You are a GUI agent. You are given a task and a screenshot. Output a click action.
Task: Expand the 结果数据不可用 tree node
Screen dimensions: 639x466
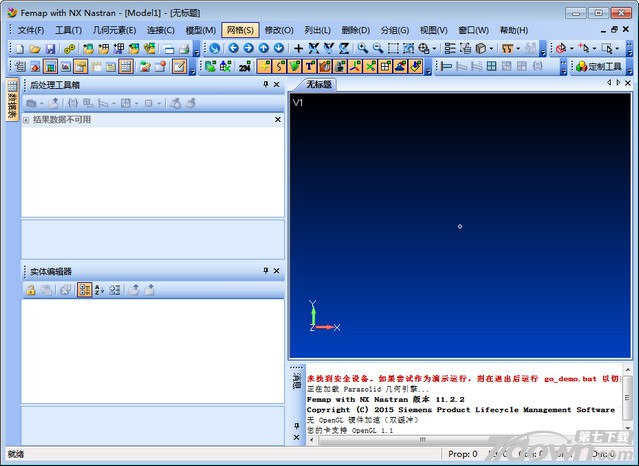(27, 120)
